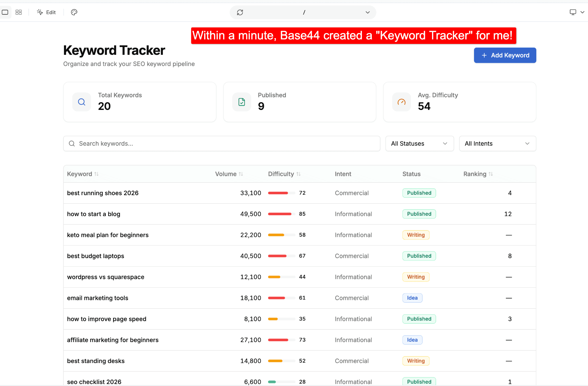588x386 pixels.
Task: Click the Published document check icon
Action: (x=242, y=102)
